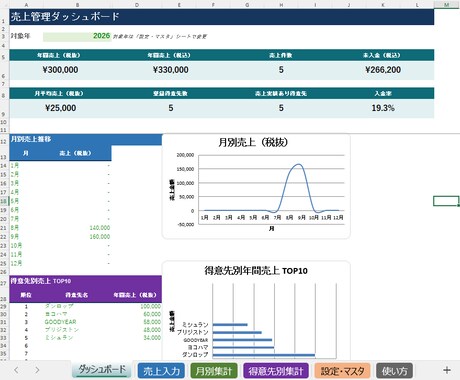Open the 設定・マスタ sheet tab
460x380 pixels.
[342, 371]
